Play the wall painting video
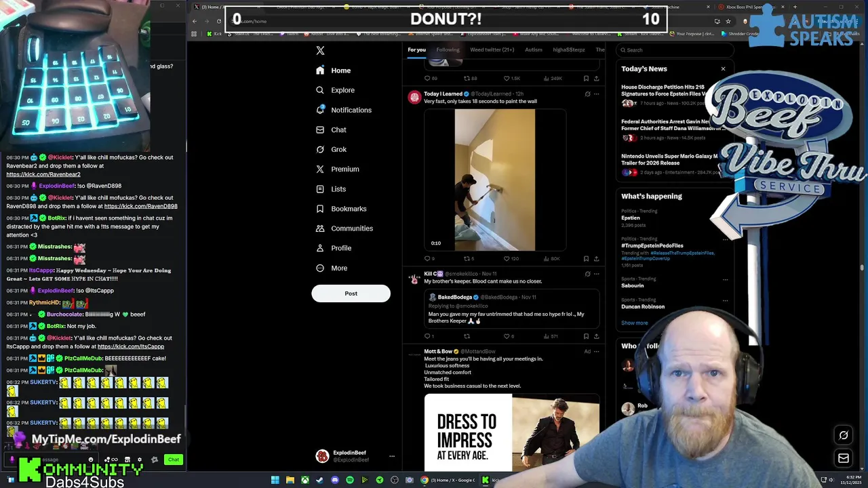This screenshot has height=488, width=868. [495, 180]
